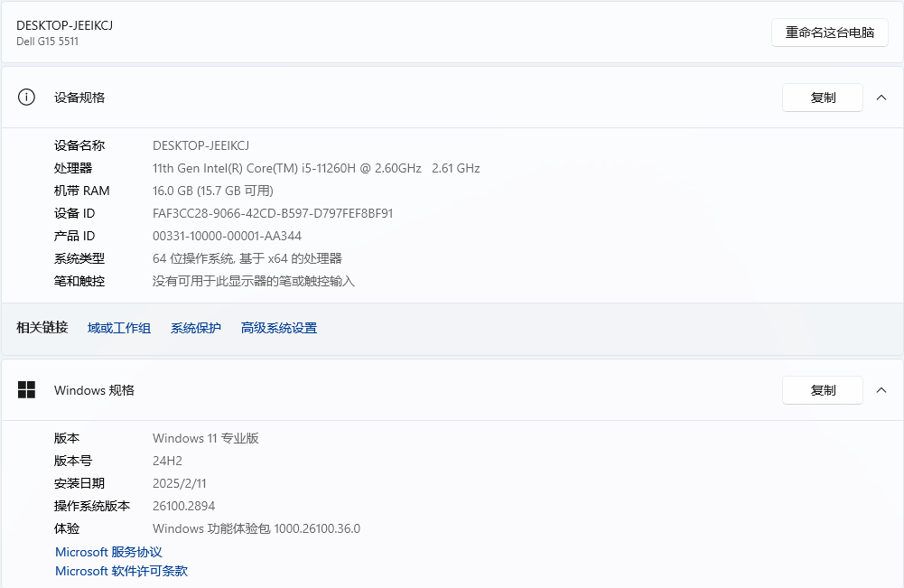Click the 相关链接 label

[42, 328]
